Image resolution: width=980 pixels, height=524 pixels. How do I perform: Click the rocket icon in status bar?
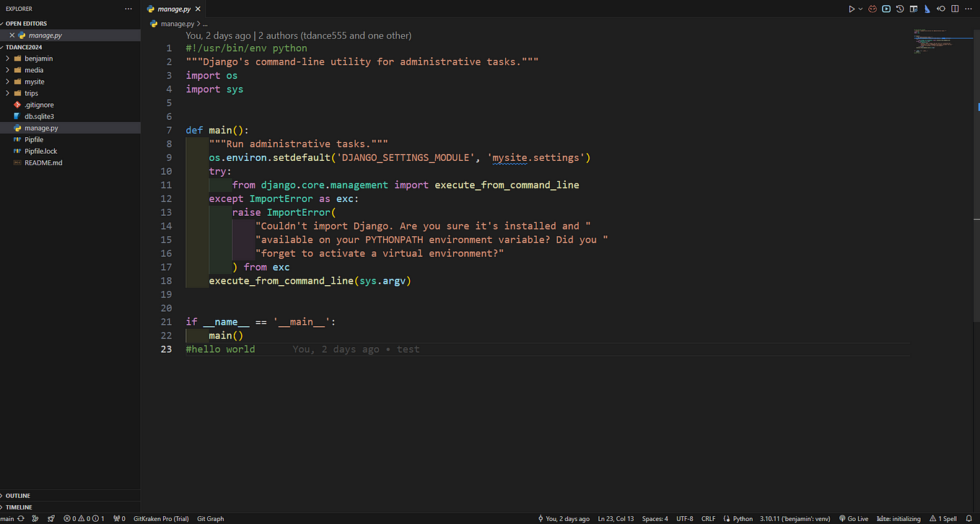(51, 518)
